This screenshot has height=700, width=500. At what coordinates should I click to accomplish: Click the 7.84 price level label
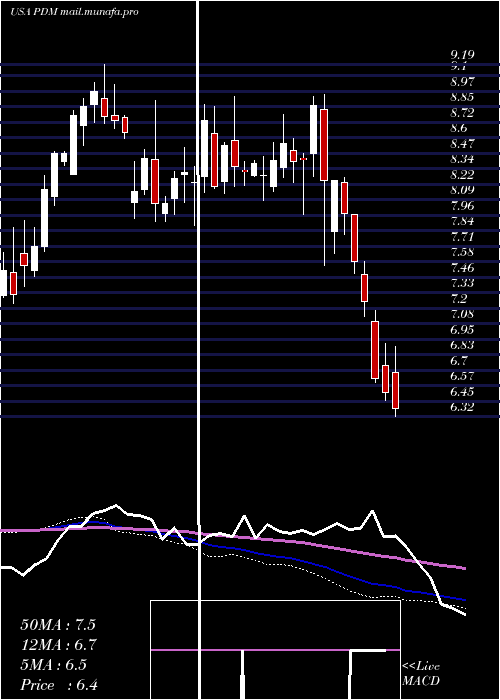pos(462,221)
